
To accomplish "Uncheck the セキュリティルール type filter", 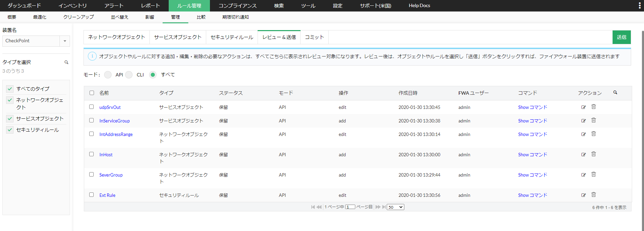I will pos(10,130).
